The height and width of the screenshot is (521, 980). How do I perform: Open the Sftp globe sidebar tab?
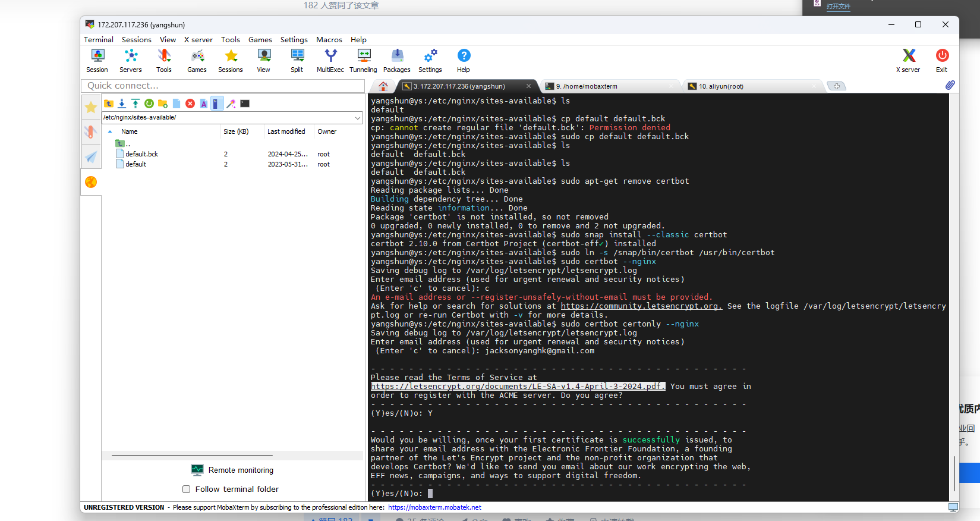pos(91,182)
